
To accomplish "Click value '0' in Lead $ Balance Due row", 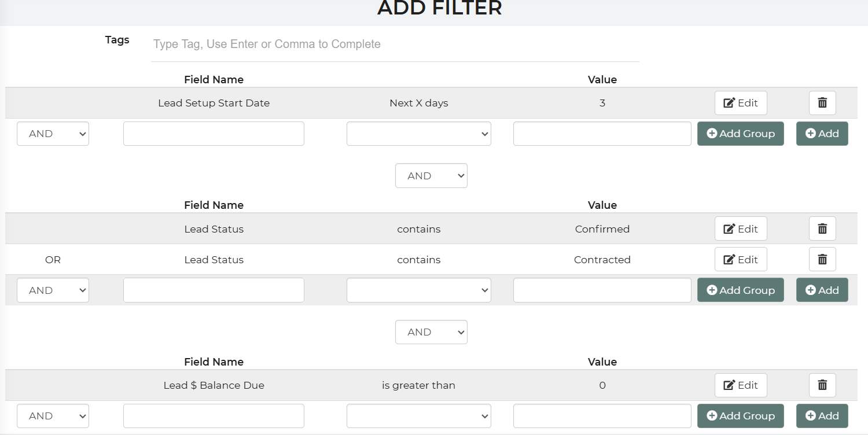I will click(x=602, y=385).
